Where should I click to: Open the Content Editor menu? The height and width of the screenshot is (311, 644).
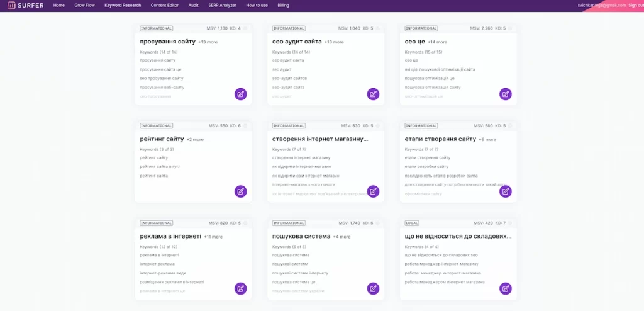pyautogui.click(x=165, y=5)
